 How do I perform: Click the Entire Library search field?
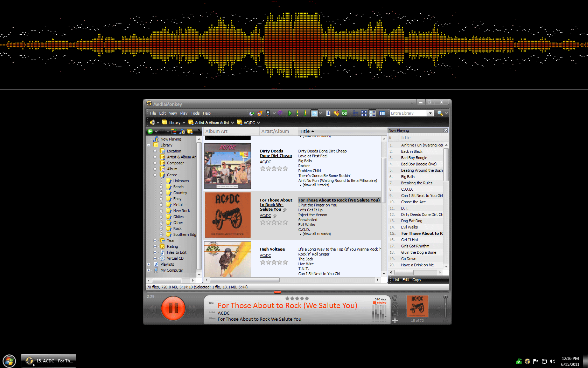[408, 113]
